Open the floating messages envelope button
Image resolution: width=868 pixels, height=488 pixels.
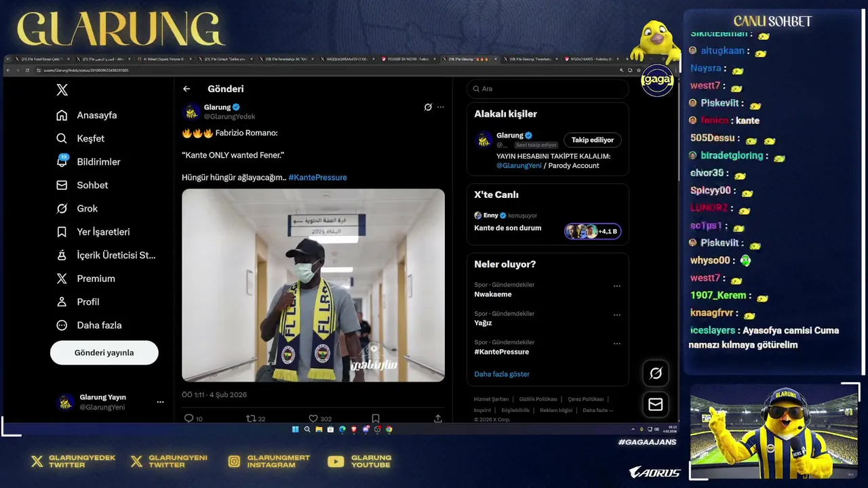(656, 404)
